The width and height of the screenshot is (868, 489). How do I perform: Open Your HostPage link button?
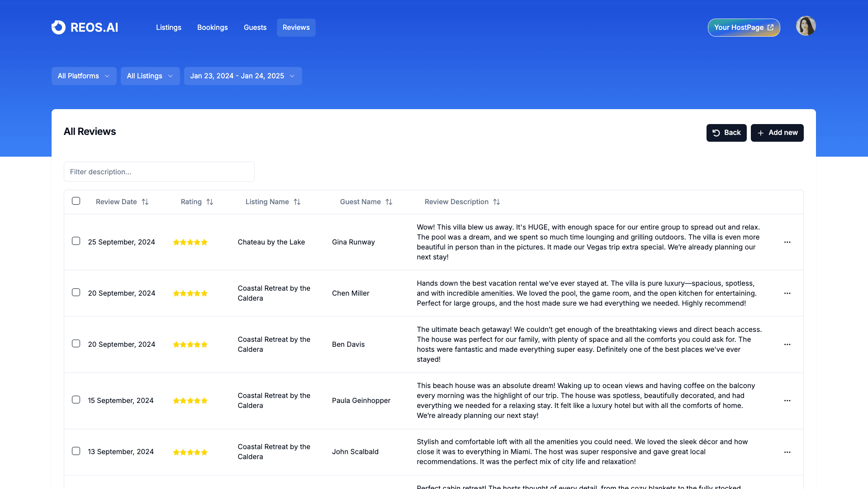pyautogui.click(x=744, y=28)
